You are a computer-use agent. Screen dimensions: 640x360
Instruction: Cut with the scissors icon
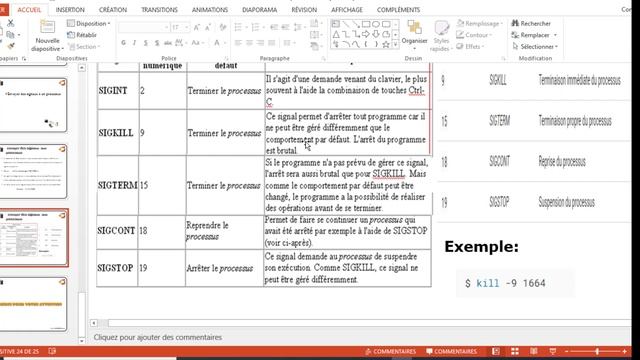tap(10, 24)
